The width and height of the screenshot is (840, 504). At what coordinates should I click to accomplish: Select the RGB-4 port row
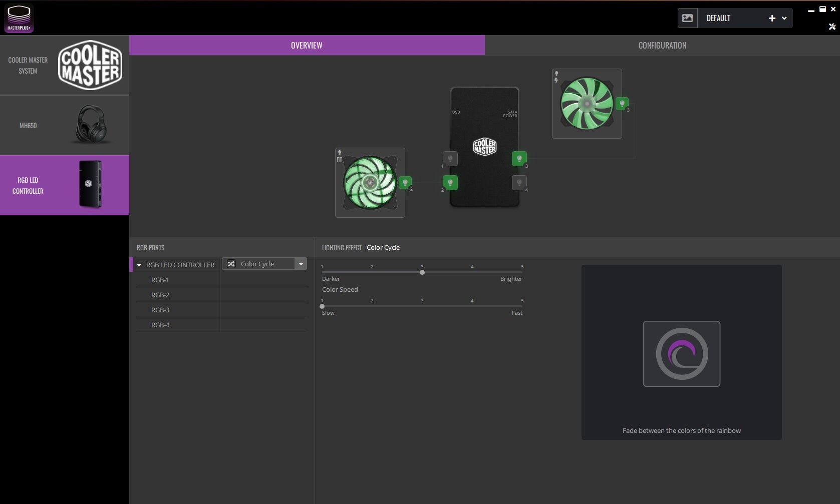(x=222, y=325)
